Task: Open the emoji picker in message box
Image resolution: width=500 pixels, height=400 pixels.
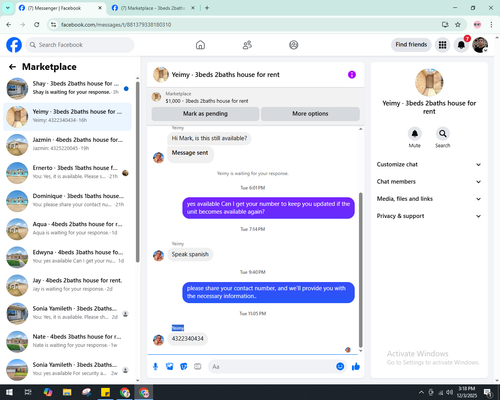Action: [x=340, y=366]
